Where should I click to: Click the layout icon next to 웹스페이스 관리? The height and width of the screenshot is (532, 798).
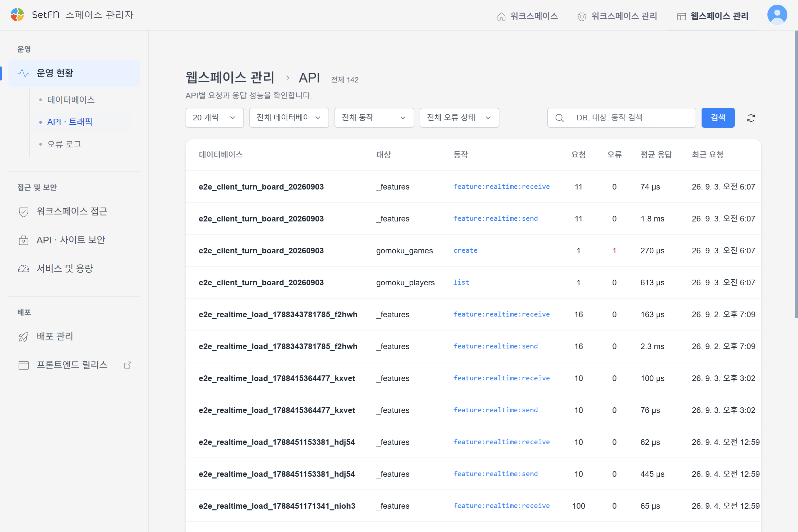pos(681,16)
